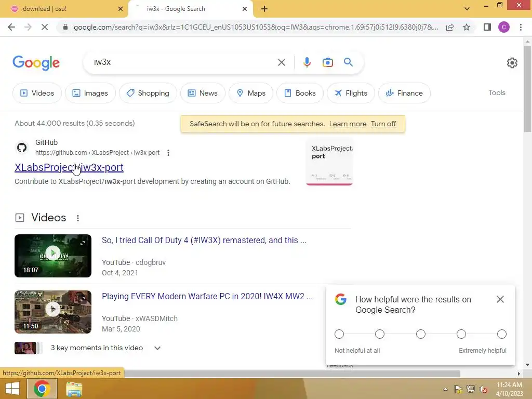The height and width of the screenshot is (399, 532).
Task: Click the taskbar clock showing 11:24 AM
Action: point(509,389)
